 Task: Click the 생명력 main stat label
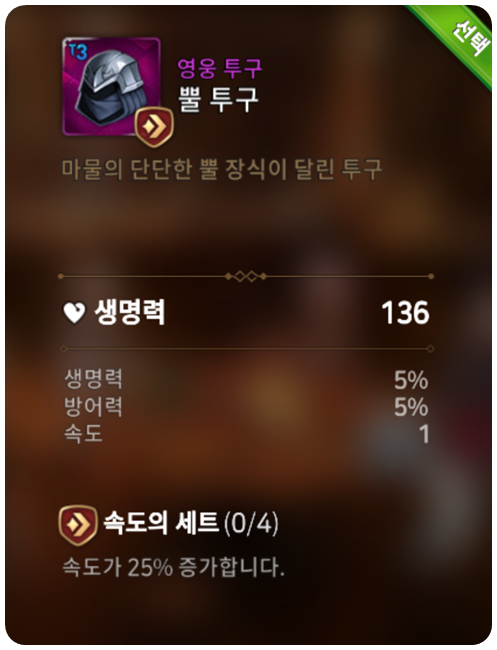pos(130,312)
